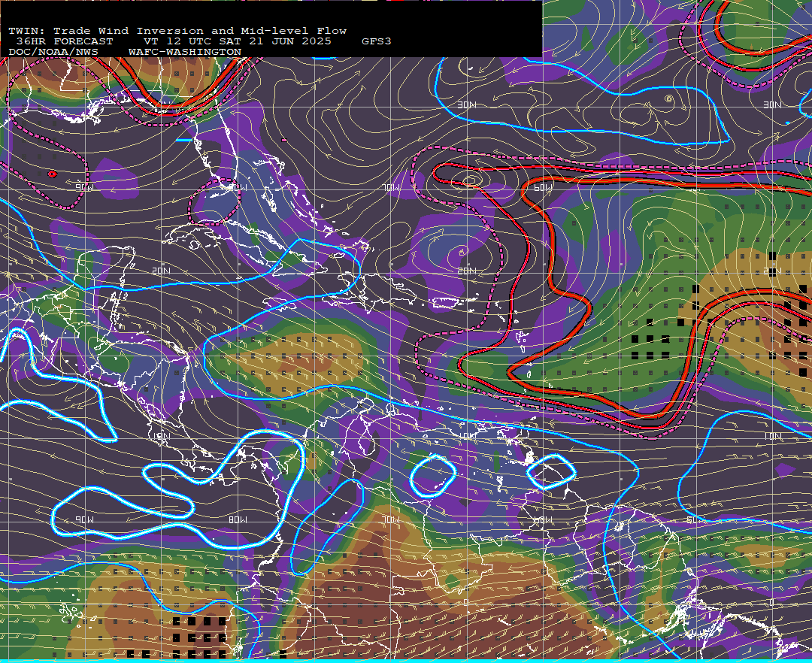Select the "GFS3" model label
This screenshot has width=812, height=663.
[377, 41]
